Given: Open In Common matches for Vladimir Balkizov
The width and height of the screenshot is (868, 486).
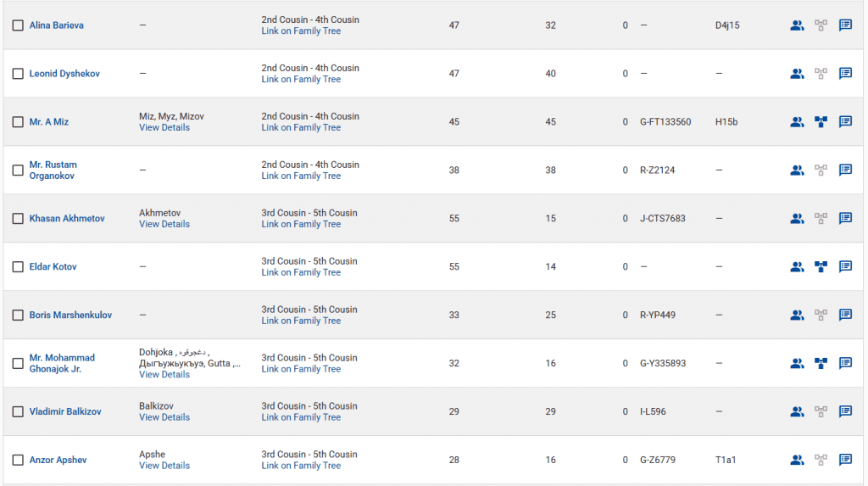Looking at the screenshot, I should [x=797, y=412].
